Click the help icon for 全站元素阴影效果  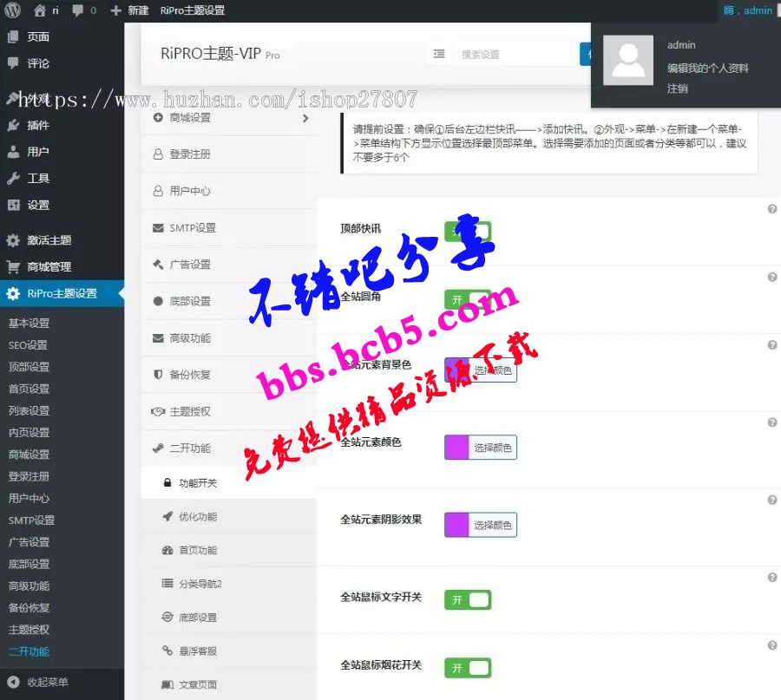[772, 500]
